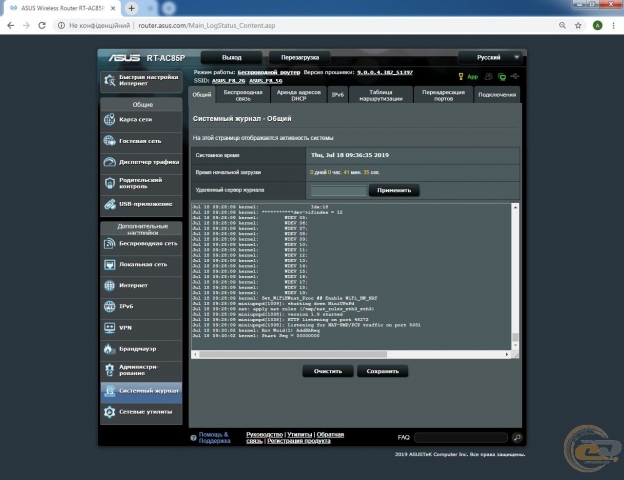The image size is (624, 480).
Task: Open Guest Network (Гостевая сеть) settings
Action: (x=140, y=141)
